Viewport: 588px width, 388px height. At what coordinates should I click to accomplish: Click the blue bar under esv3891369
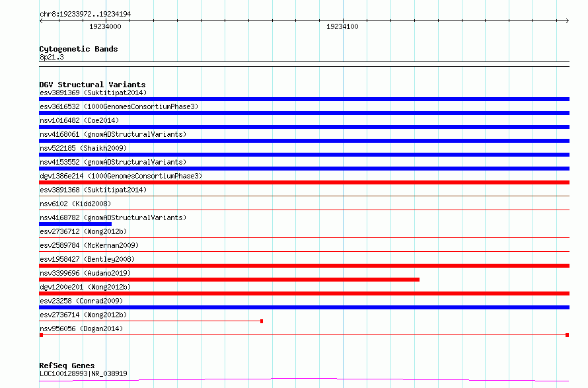click(304, 99)
